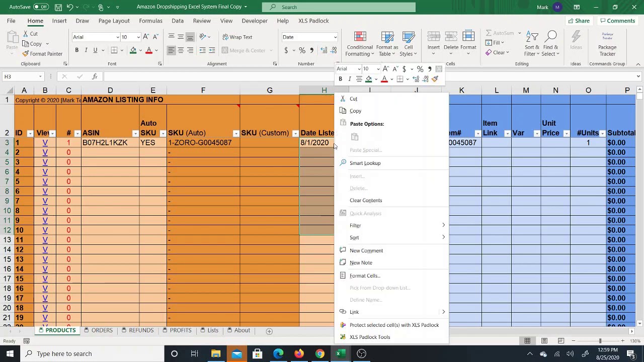Click the V link in row 3
The width and height of the screenshot is (644, 362).
click(x=45, y=143)
